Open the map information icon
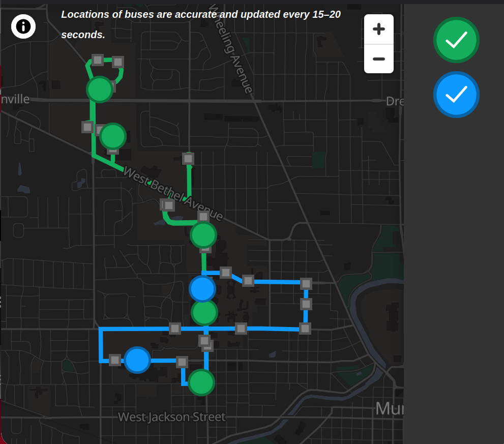504x444 pixels. tap(23, 26)
